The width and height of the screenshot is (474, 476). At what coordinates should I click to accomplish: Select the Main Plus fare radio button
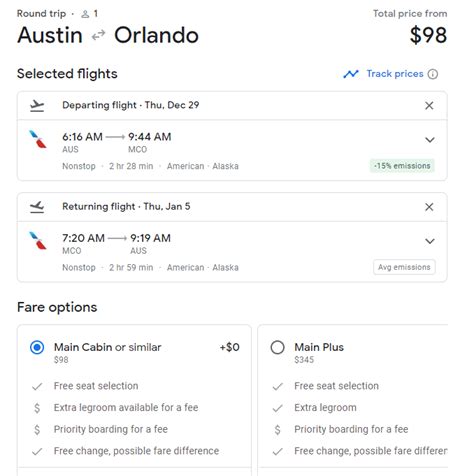pos(277,347)
